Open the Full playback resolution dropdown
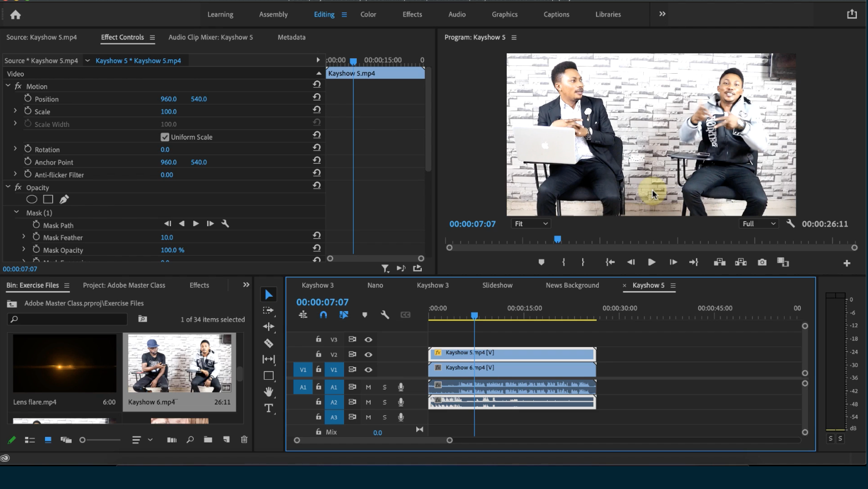Image resolution: width=868 pixels, height=489 pixels. tap(759, 223)
